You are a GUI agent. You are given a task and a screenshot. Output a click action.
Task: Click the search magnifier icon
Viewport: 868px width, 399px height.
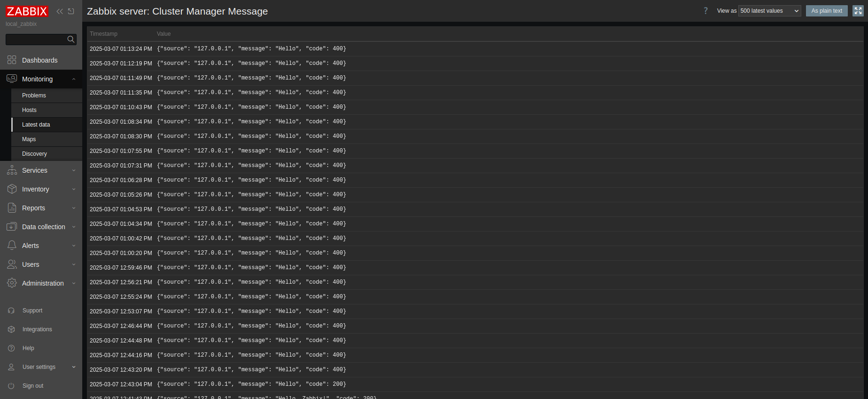[71, 40]
